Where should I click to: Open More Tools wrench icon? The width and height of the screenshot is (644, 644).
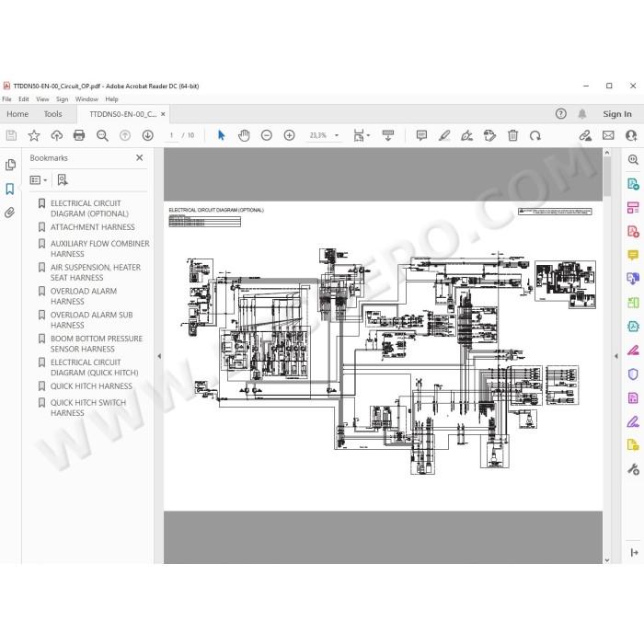click(x=633, y=469)
